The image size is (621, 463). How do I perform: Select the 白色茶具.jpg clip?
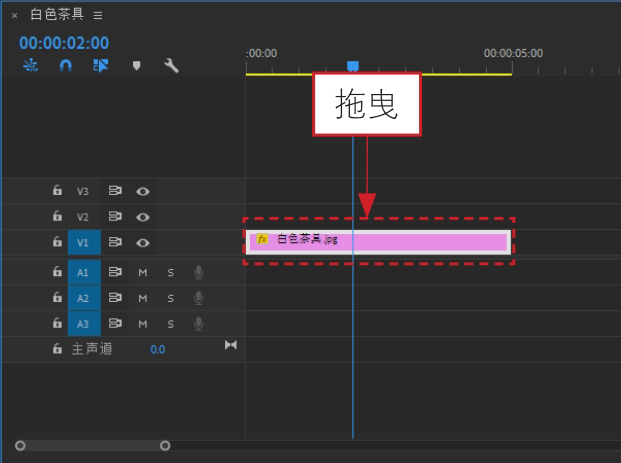click(x=378, y=242)
